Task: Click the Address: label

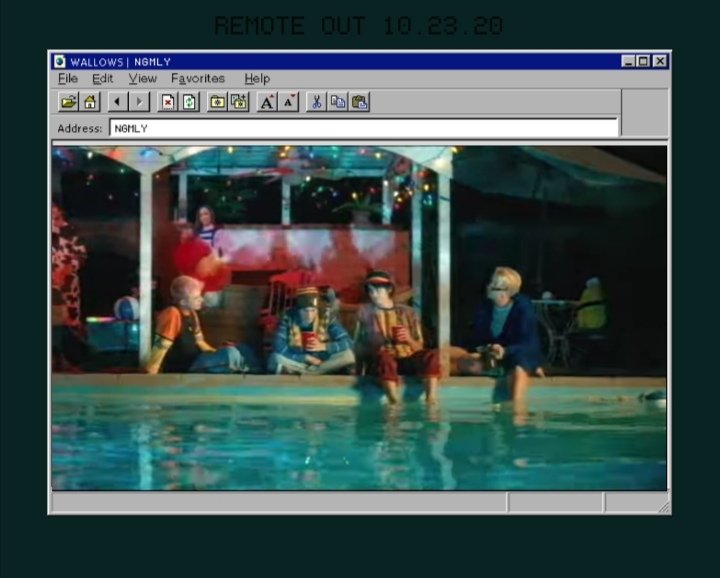Action: coord(79,129)
